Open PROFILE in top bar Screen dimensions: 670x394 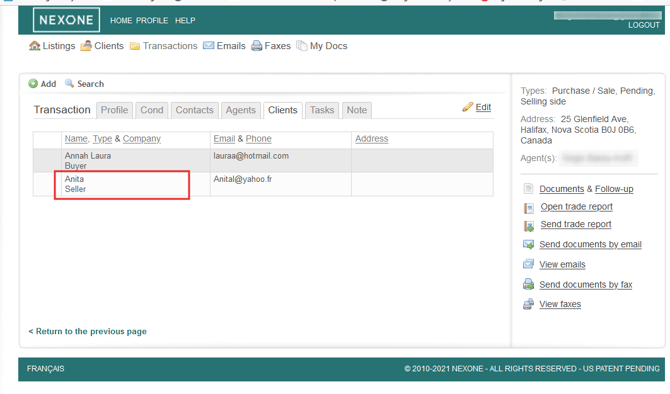tap(152, 21)
